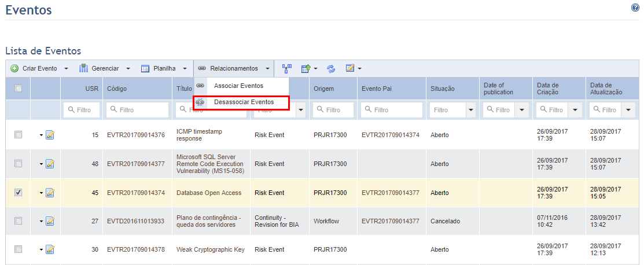
Task: Edit the Weak Cryptographic Key event
Action: (50, 249)
